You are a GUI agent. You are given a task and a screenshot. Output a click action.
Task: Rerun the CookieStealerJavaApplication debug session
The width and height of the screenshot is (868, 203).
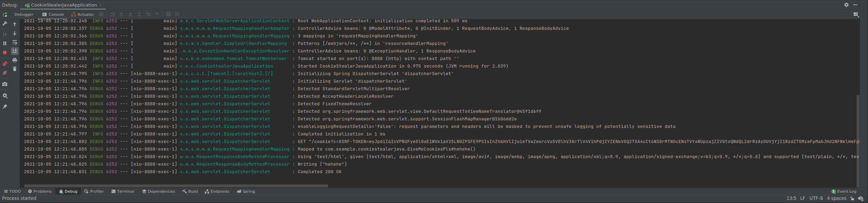click(x=5, y=15)
